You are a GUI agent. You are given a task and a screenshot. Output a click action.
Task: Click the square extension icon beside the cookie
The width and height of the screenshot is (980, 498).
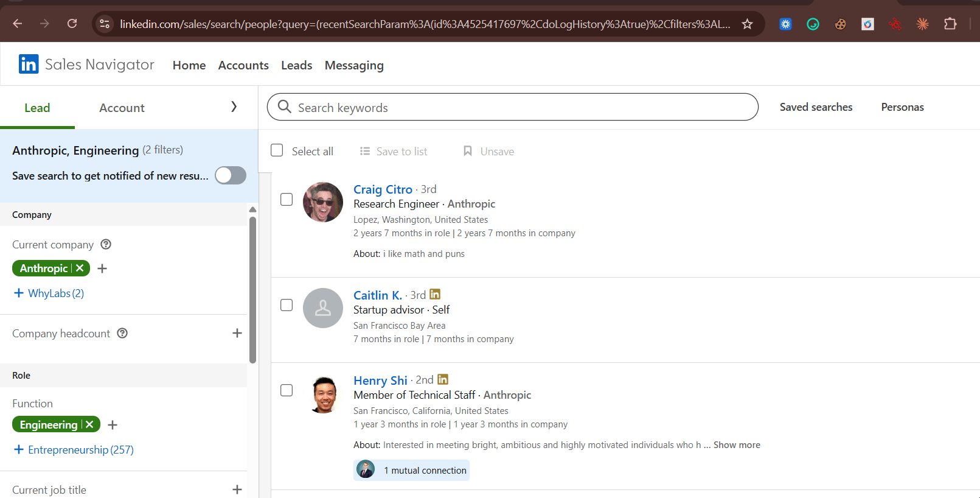[867, 24]
